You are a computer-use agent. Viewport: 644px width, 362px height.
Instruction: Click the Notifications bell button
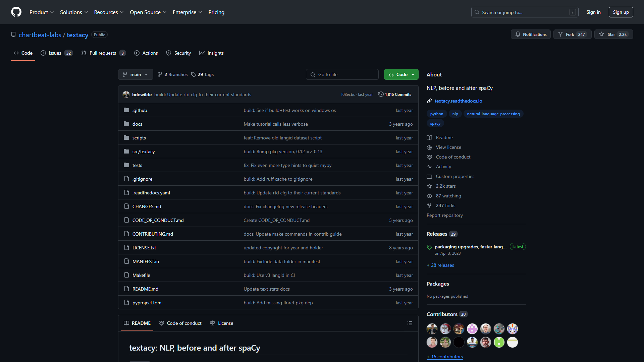531,34
